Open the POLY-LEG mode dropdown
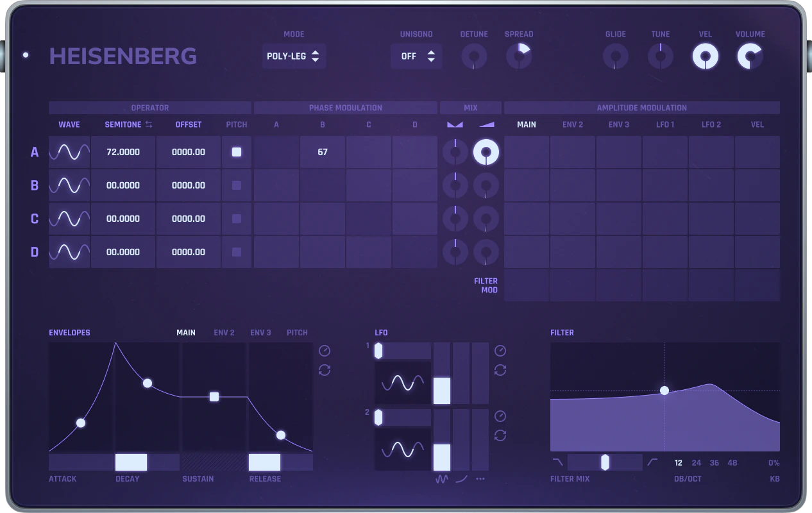 293,56
